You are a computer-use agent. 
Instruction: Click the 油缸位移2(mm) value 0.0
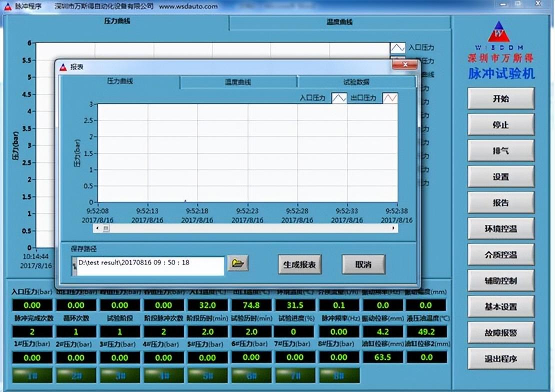coord(426,357)
